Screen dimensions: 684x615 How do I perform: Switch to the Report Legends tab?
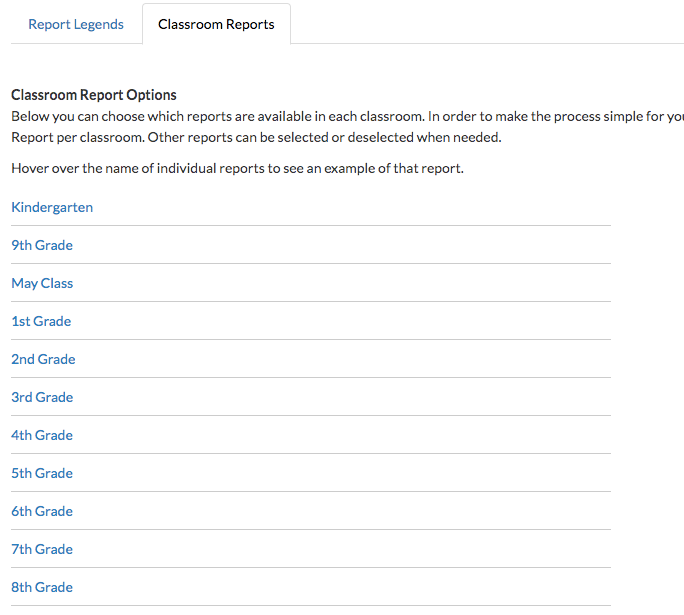(x=76, y=24)
